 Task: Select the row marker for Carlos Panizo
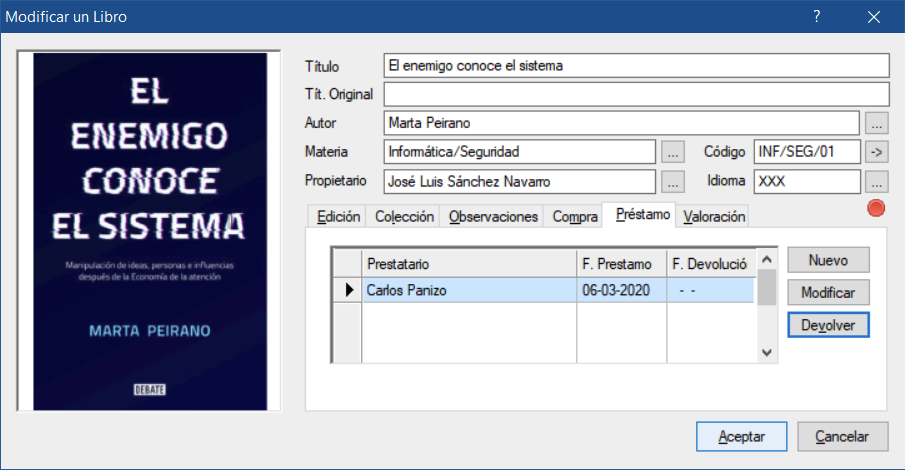click(346, 290)
